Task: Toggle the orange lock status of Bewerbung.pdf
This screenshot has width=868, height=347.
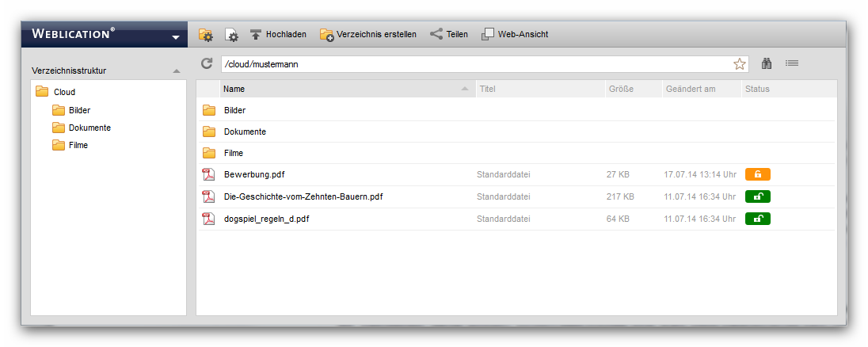Action: click(x=758, y=174)
